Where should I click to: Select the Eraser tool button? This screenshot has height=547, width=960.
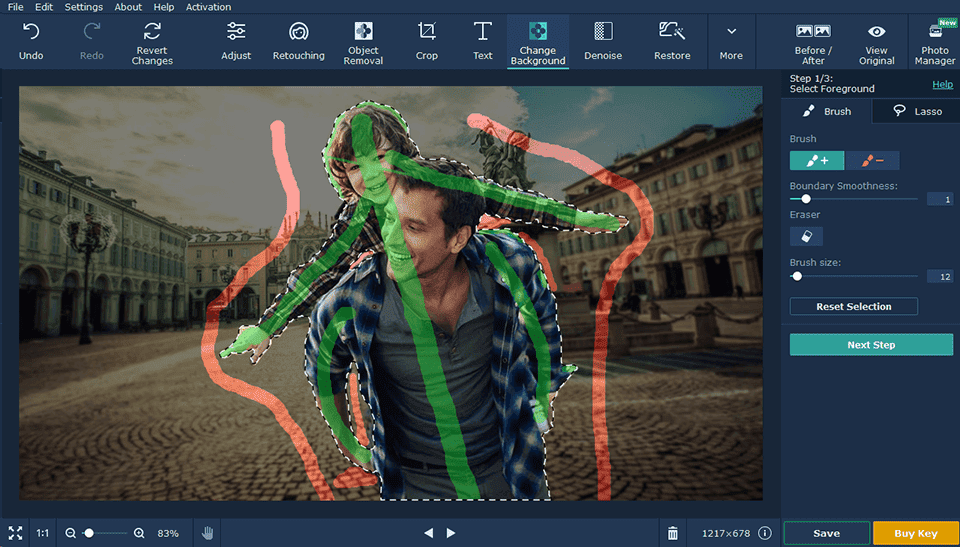point(806,236)
